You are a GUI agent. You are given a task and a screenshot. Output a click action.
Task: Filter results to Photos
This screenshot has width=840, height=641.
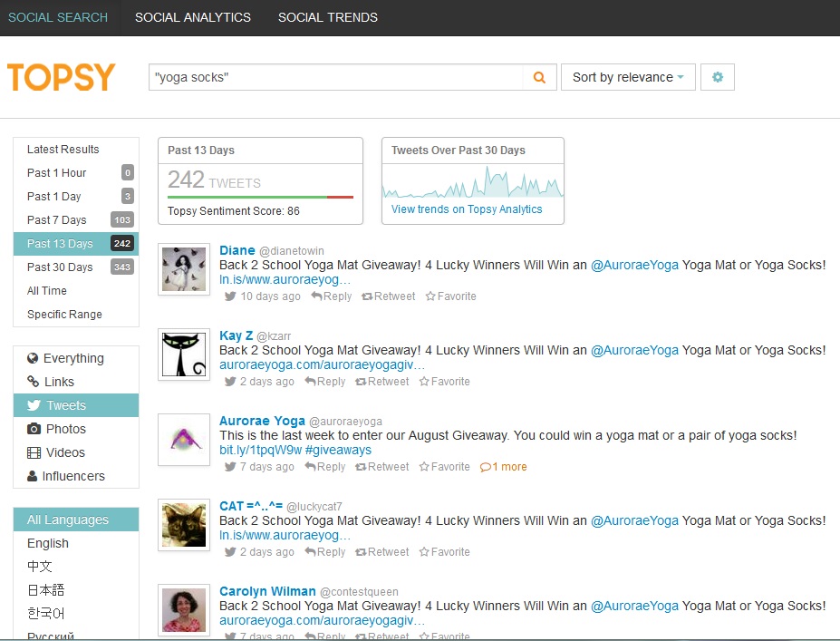76,430
